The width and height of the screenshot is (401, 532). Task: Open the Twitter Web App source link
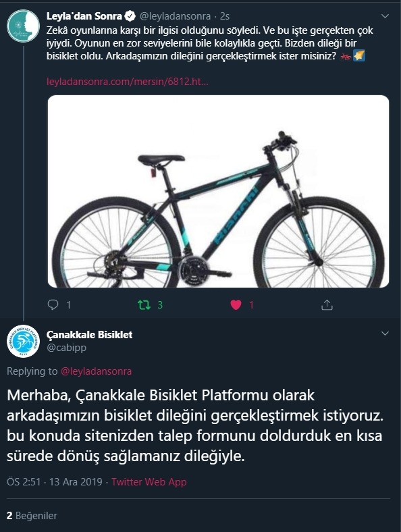coord(149,482)
